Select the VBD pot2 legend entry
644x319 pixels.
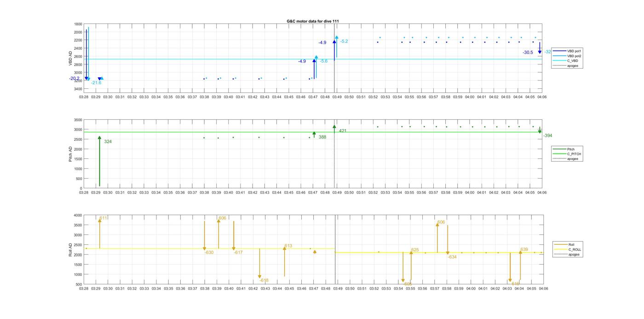coord(567,56)
